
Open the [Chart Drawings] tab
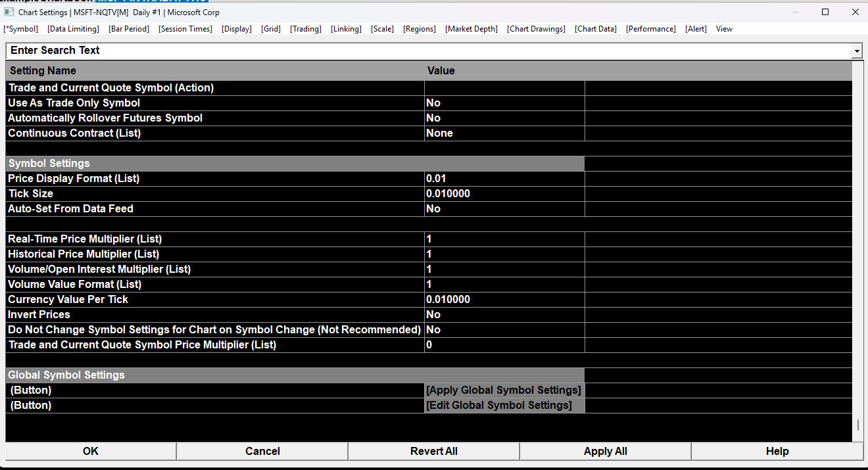point(536,29)
